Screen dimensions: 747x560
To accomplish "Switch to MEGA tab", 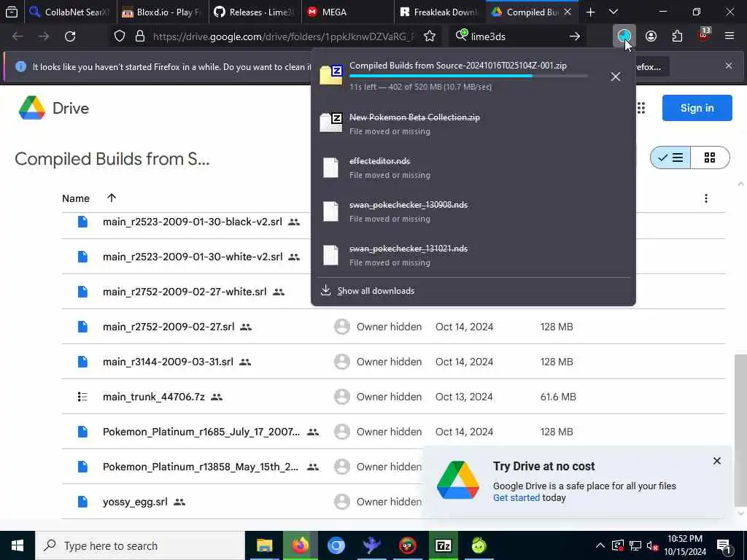I will pos(348,12).
